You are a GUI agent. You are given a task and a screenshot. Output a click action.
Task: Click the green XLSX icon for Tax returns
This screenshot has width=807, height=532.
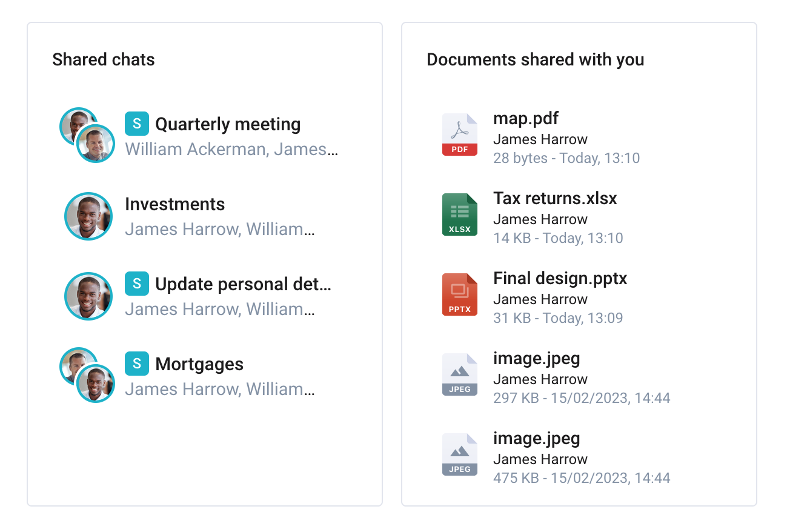tap(460, 214)
